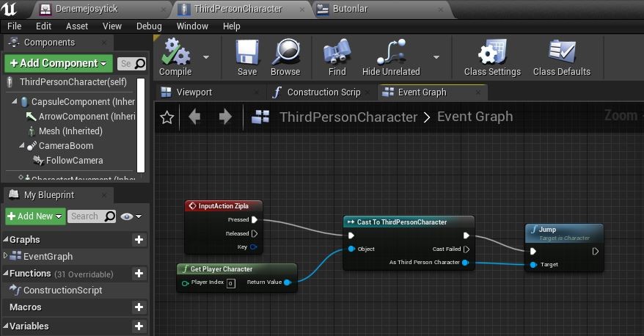Image resolution: width=644 pixels, height=336 pixels.
Task: Open the Hide Unrelated options dropdown arrow
Action: pyautogui.click(x=436, y=57)
